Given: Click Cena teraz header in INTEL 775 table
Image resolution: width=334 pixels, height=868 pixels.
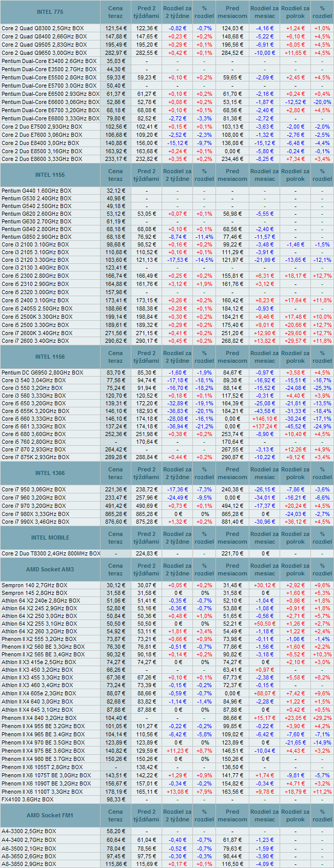Looking at the screenshot, I should (x=116, y=12).
